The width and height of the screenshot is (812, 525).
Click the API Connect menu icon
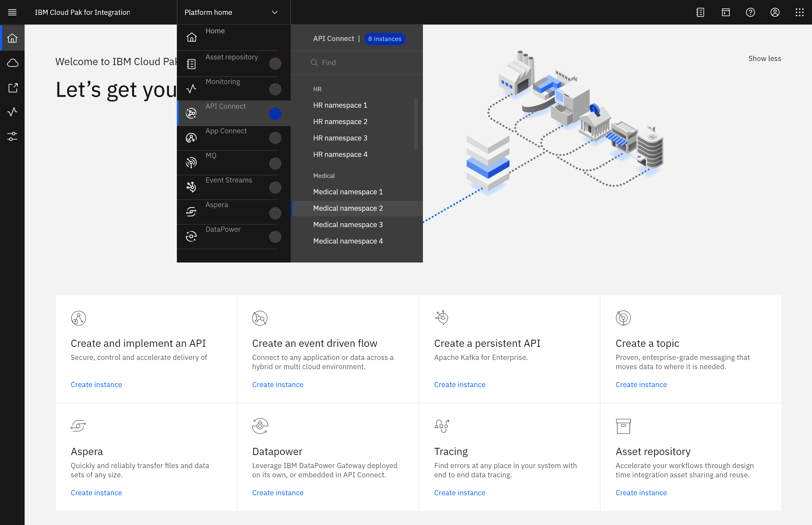[x=191, y=113]
